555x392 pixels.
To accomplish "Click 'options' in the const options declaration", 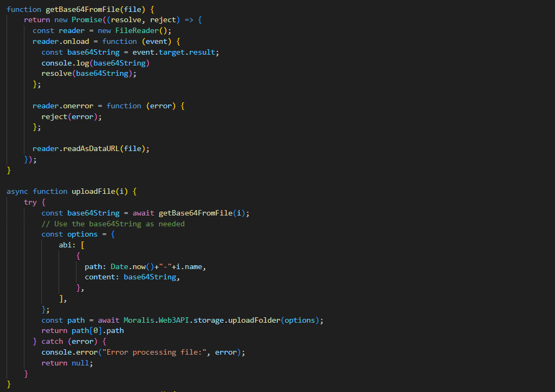I will (x=82, y=234).
